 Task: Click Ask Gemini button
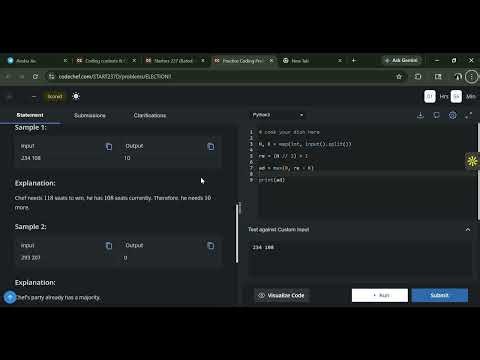[401, 60]
